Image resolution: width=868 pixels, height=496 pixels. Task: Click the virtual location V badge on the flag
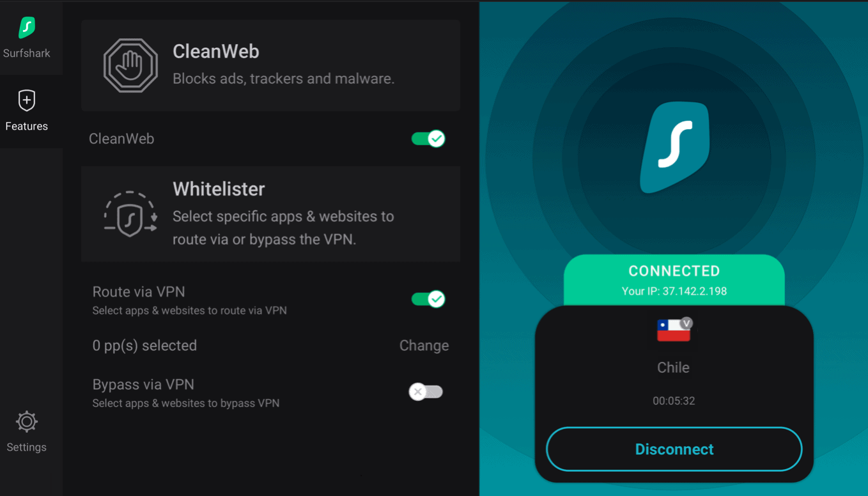[686, 323]
